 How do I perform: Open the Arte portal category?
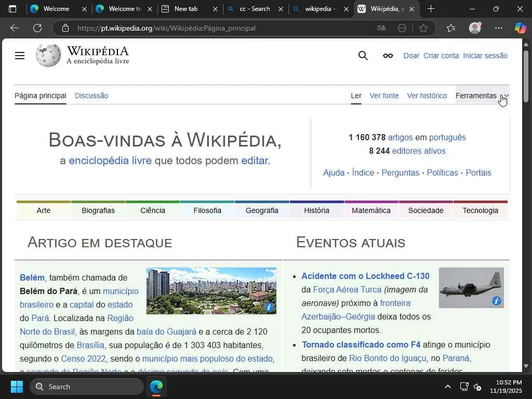[44, 210]
